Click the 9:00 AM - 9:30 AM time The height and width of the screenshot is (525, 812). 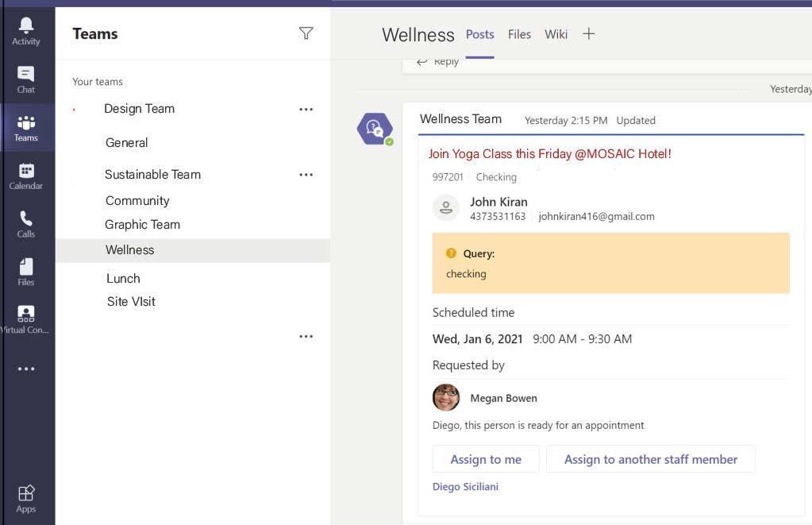pyautogui.click(x=582, y=339)
